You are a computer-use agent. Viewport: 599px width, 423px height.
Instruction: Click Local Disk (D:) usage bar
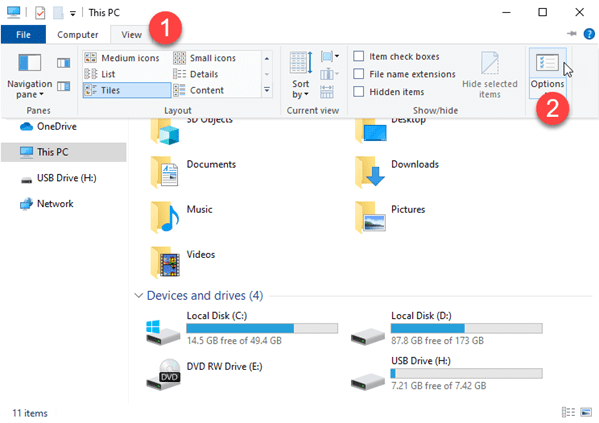466,328
